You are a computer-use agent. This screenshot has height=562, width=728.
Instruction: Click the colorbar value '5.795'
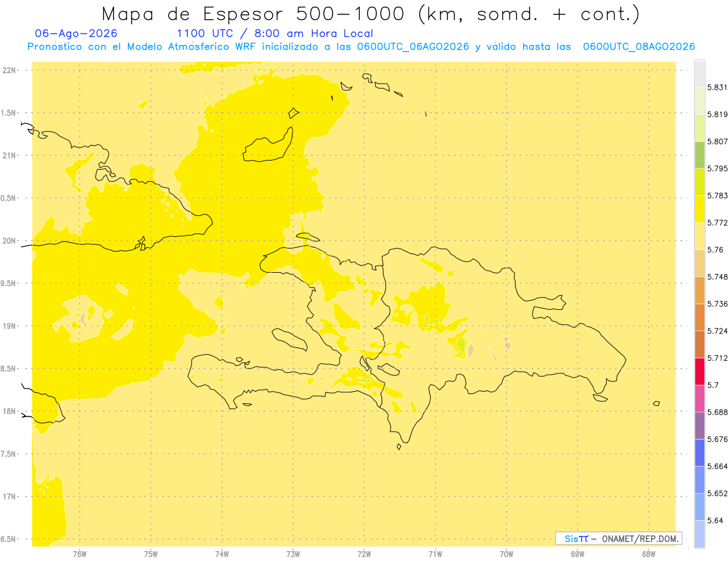click(x=717, y=169)
